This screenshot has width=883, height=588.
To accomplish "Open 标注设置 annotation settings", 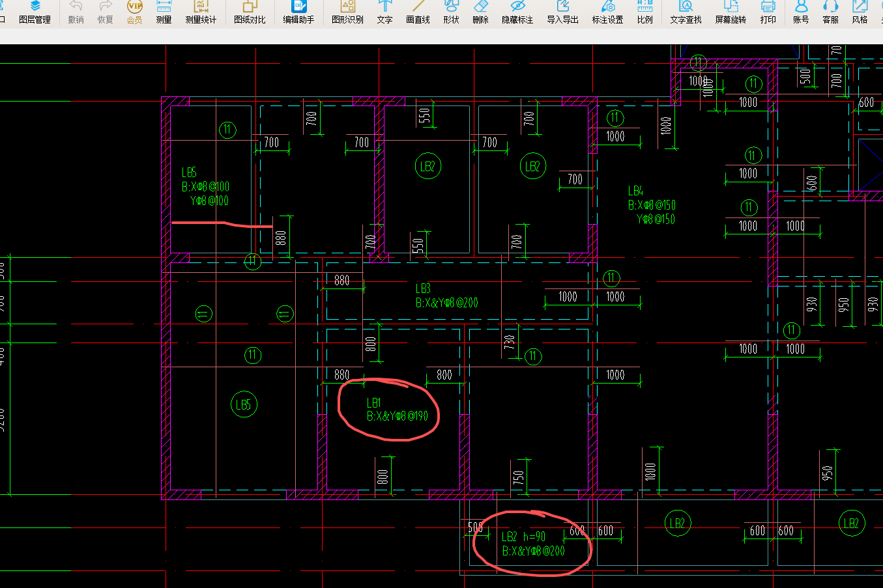I will click(607, 12).
